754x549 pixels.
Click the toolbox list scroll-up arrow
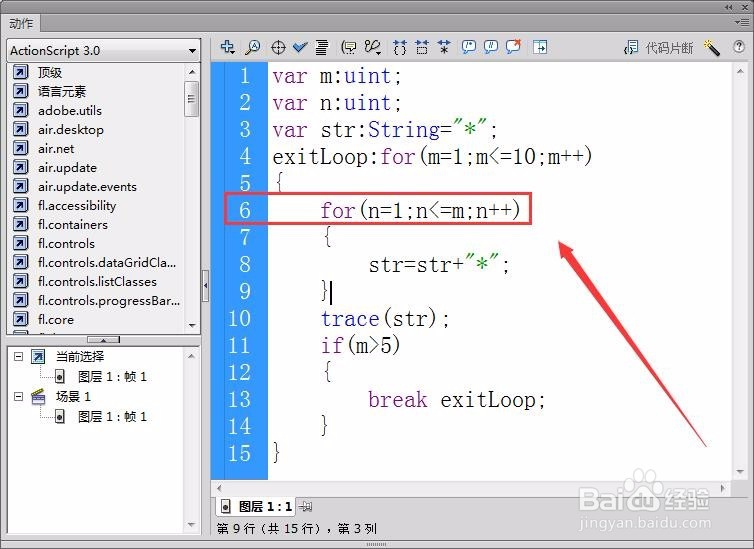[x=192, y=72]
